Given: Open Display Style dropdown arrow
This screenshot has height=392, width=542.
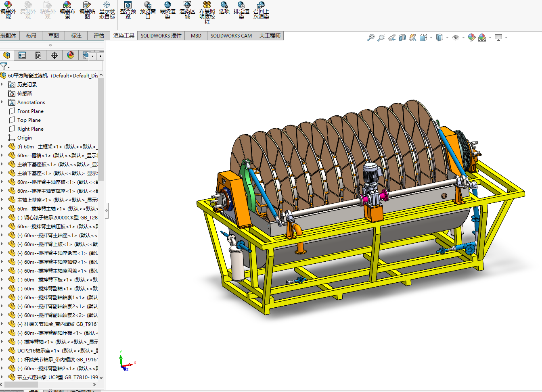Looking at the screenshot, I should pyautogui.click(x=447, y=38).
